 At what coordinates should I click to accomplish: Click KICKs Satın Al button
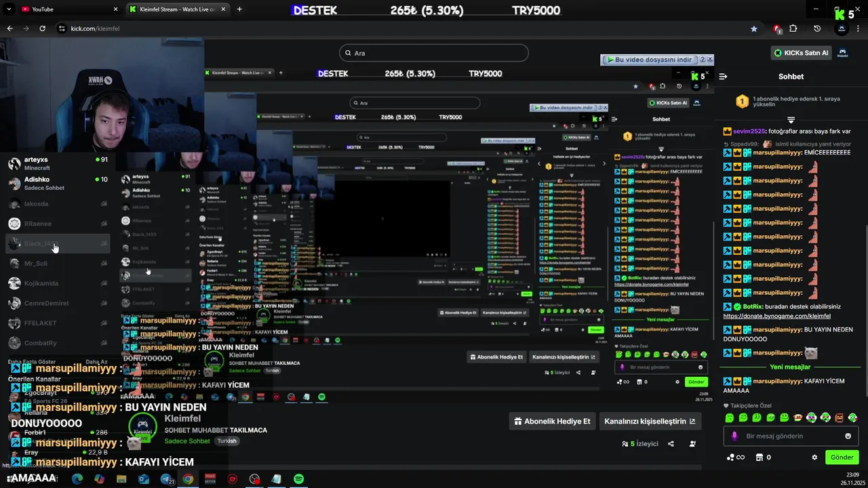801,53
